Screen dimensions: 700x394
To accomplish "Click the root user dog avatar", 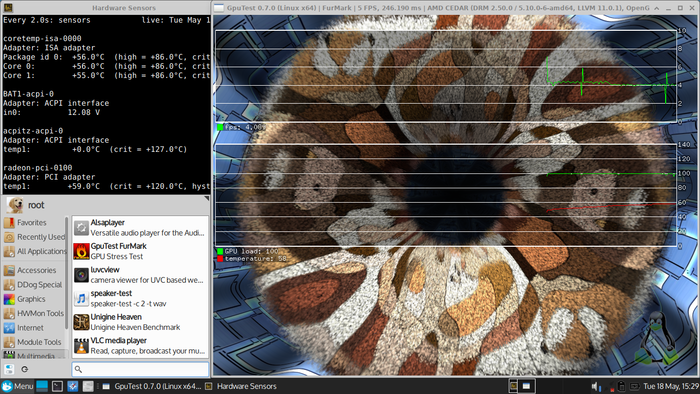I will pos(15,205).
